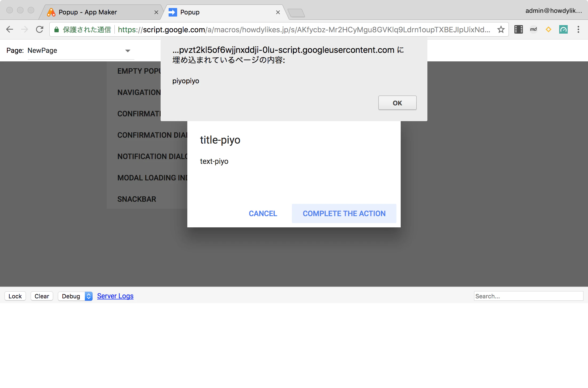Open the Chrome three-dot menu

[x=578, y=29]
